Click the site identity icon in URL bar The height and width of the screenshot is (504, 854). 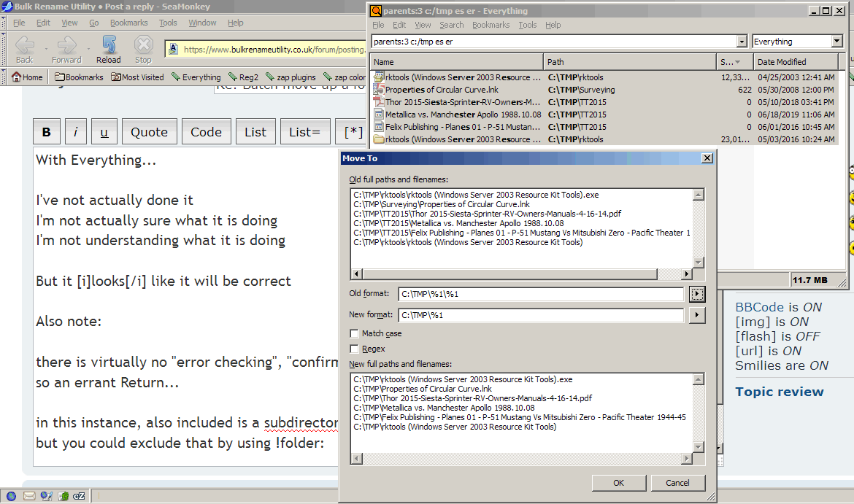coord(173,49)
